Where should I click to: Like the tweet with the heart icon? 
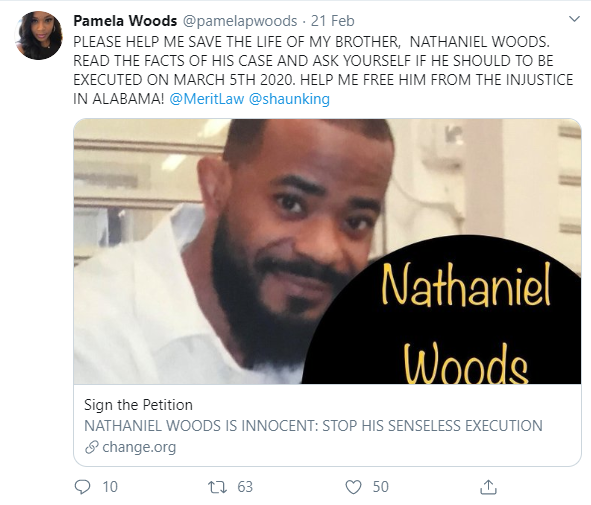tap(353, 487)
